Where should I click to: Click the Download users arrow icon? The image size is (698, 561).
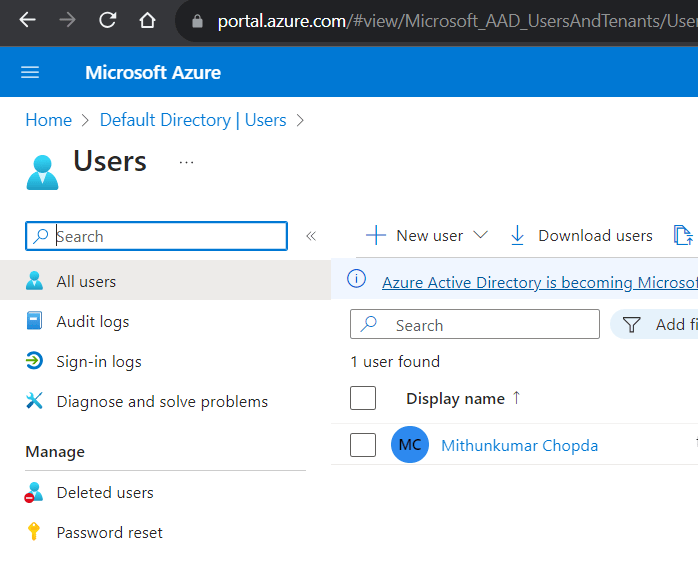(x=517, y=236)
